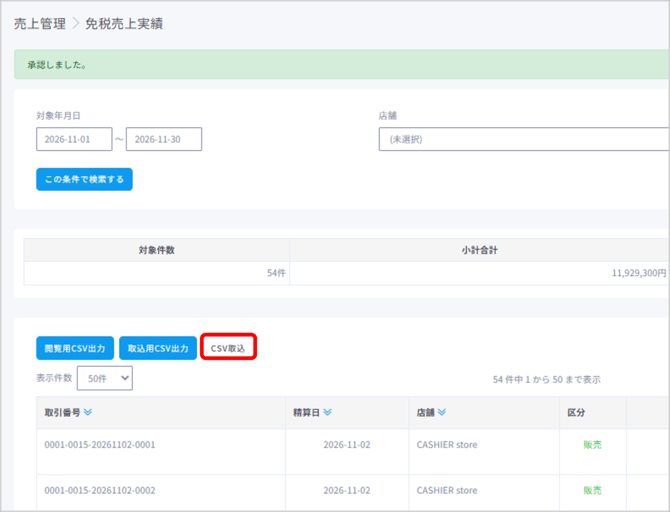This screenshot has width=670, height=512.
Task: Click 取込用CSV出力 button
Action: (x=158, y=348)
